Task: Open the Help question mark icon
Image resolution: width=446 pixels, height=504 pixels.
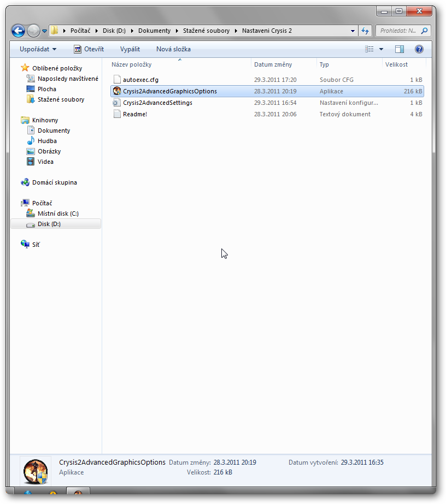Action: [x=419, y=49]
